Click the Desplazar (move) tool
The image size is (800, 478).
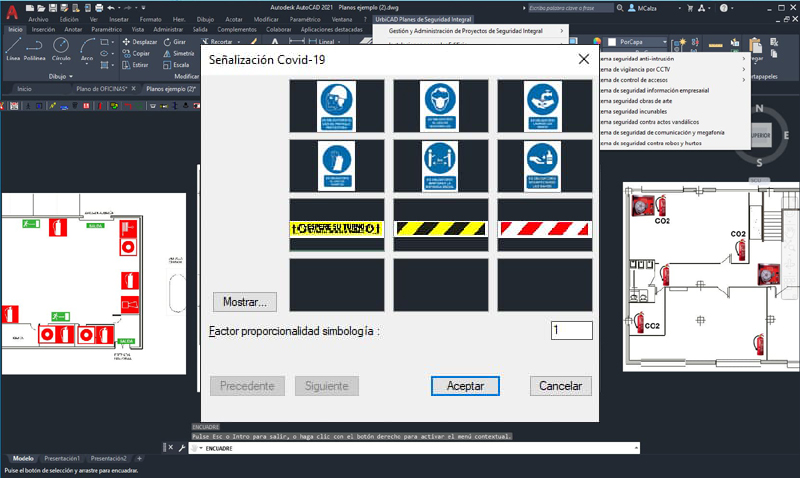point(140,42)
